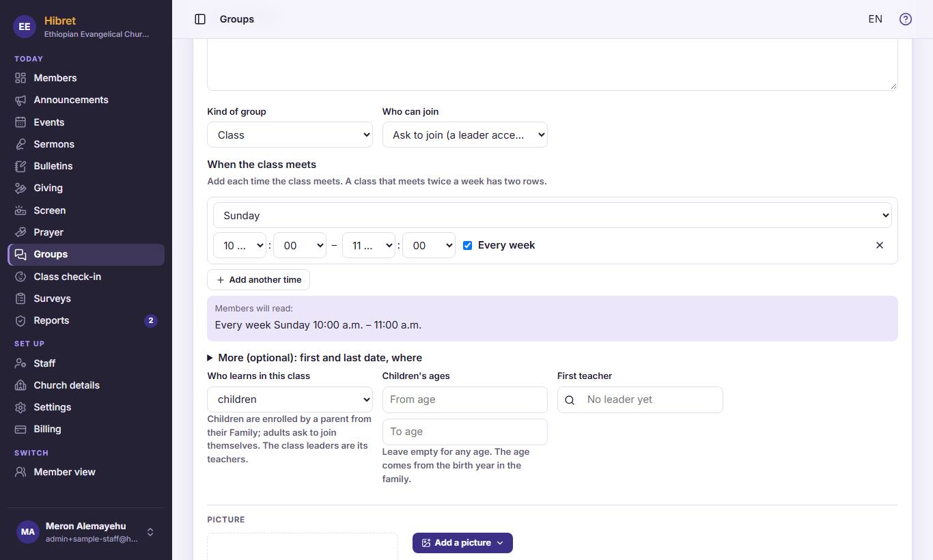Expand More (optional) date and place section
Viewport: 933px width, 560px height.
pyautogui.click(x=315, y=358)
